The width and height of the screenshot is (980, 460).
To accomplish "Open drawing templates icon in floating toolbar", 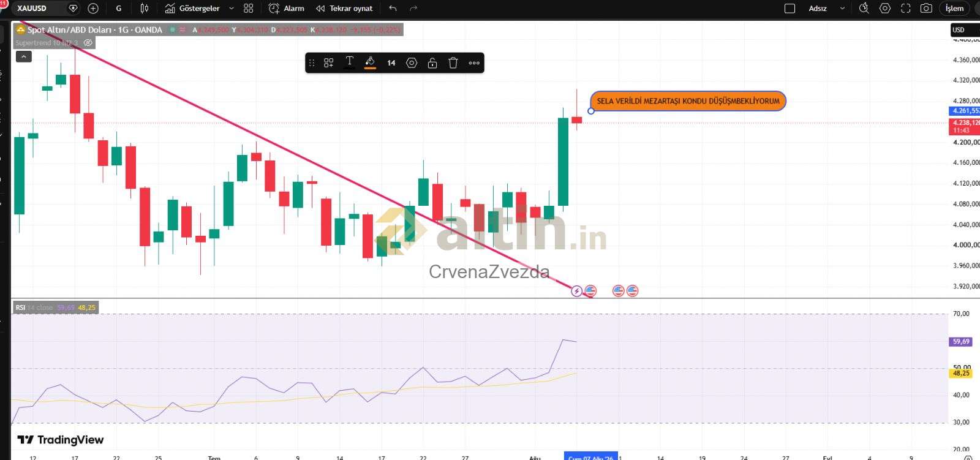I will pyautogui.click(x=329, y=63).
